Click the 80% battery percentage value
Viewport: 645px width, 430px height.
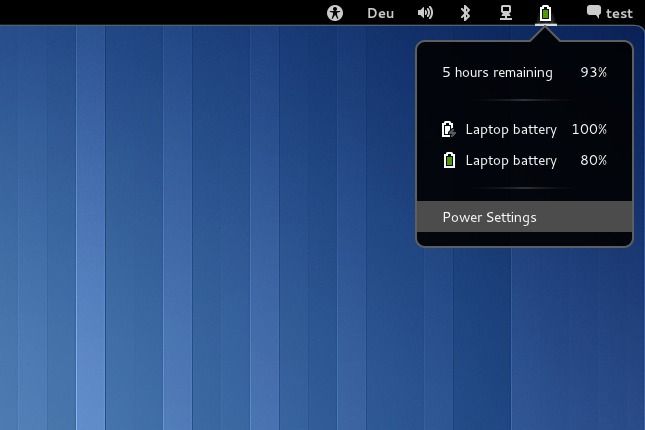[x=593, y=160]
